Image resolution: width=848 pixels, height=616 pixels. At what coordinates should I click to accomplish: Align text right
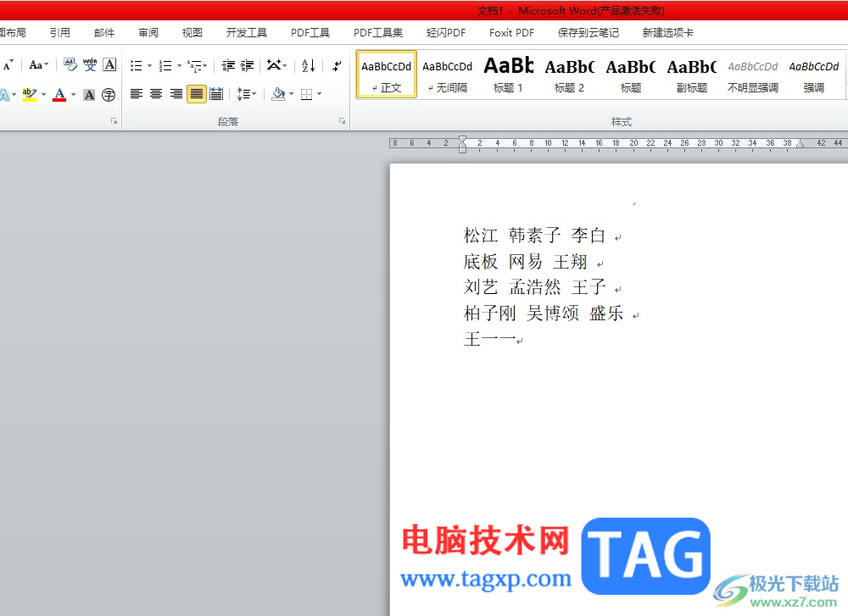[x=176, y=94]
